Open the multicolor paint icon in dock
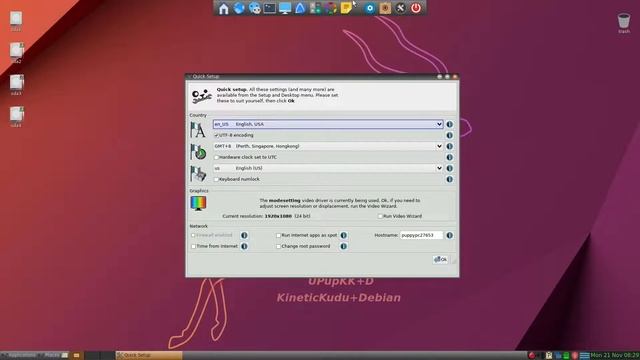 coord(331,8)
